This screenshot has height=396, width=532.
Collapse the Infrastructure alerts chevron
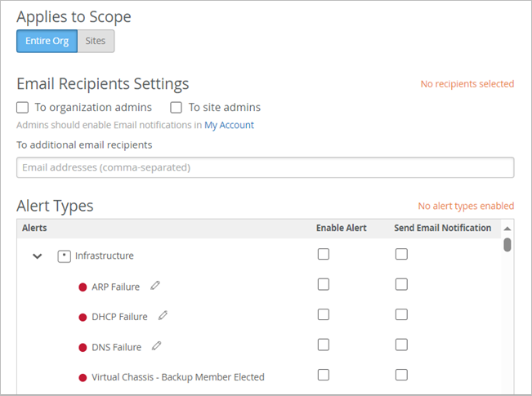tap(37, 256)
